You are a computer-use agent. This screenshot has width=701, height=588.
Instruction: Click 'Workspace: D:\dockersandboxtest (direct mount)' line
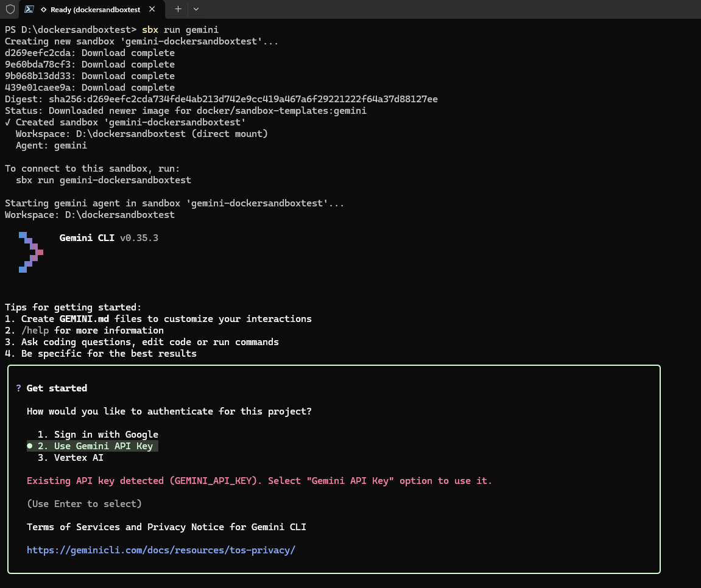[x=142, y=133]
